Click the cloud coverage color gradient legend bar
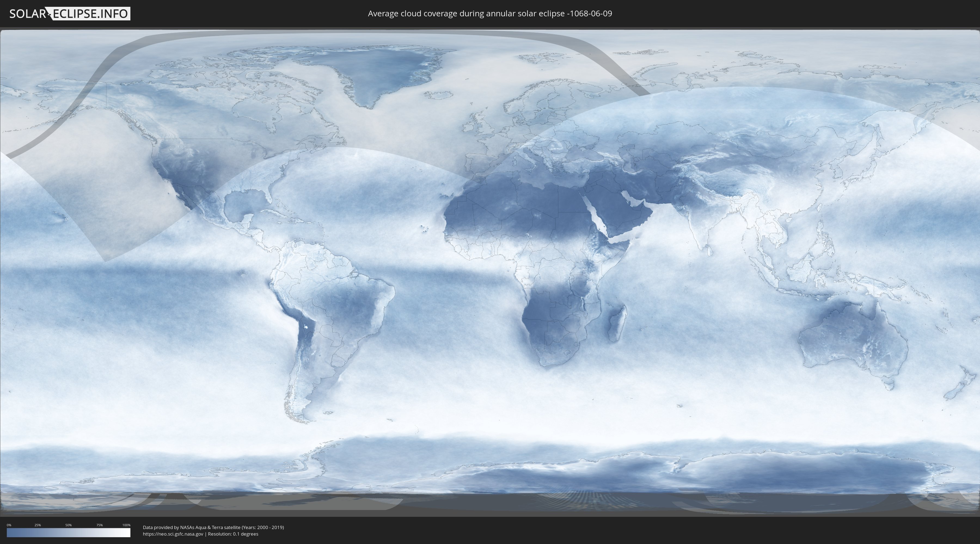The image size is (980, 544). tap(69, 533)
